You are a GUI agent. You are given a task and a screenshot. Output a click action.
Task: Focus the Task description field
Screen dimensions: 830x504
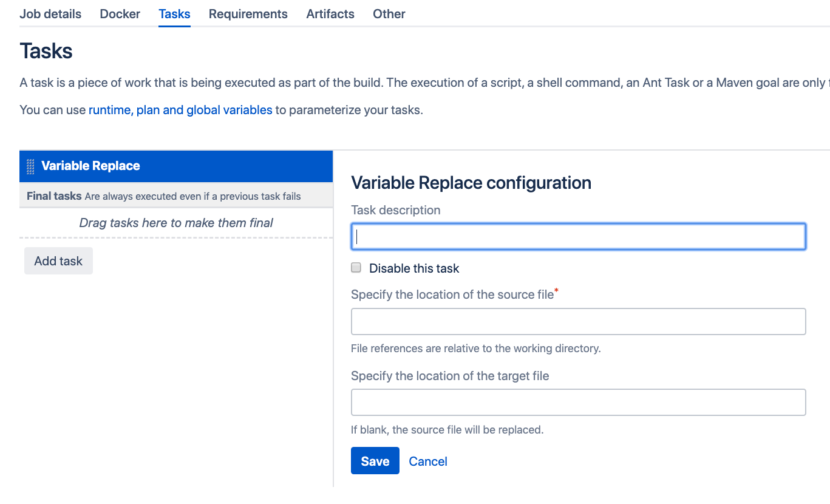(x=578, y=237)
